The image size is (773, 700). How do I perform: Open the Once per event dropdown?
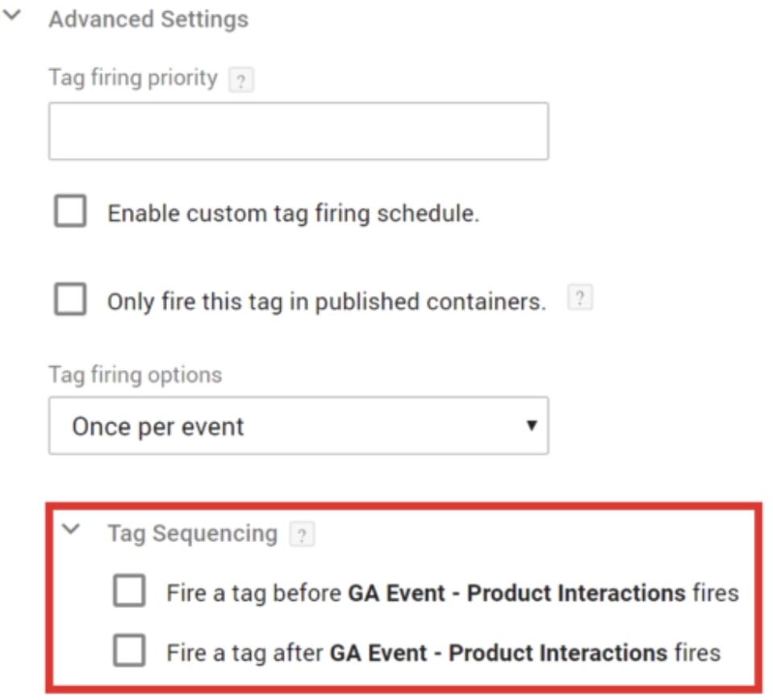[x=299, y=426]
